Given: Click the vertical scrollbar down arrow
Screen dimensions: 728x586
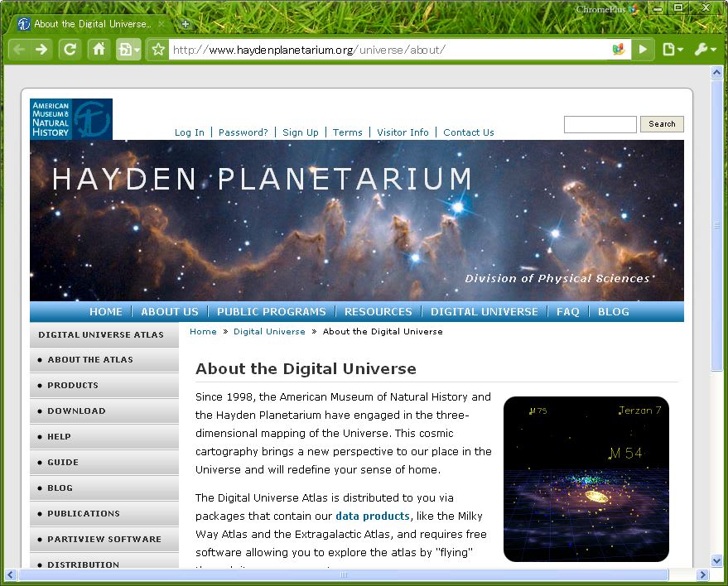Looking at the screenshot, I should pos(717,560).
